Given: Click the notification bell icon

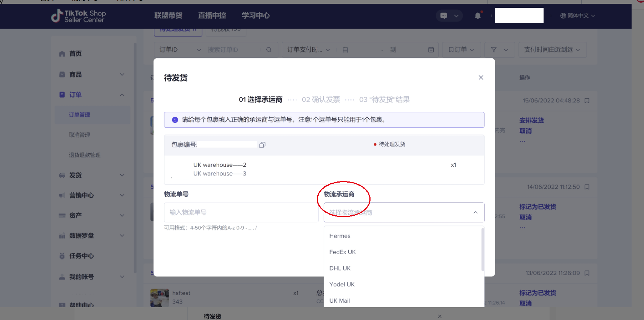Looking at the screenshot, I should [478, 16].
